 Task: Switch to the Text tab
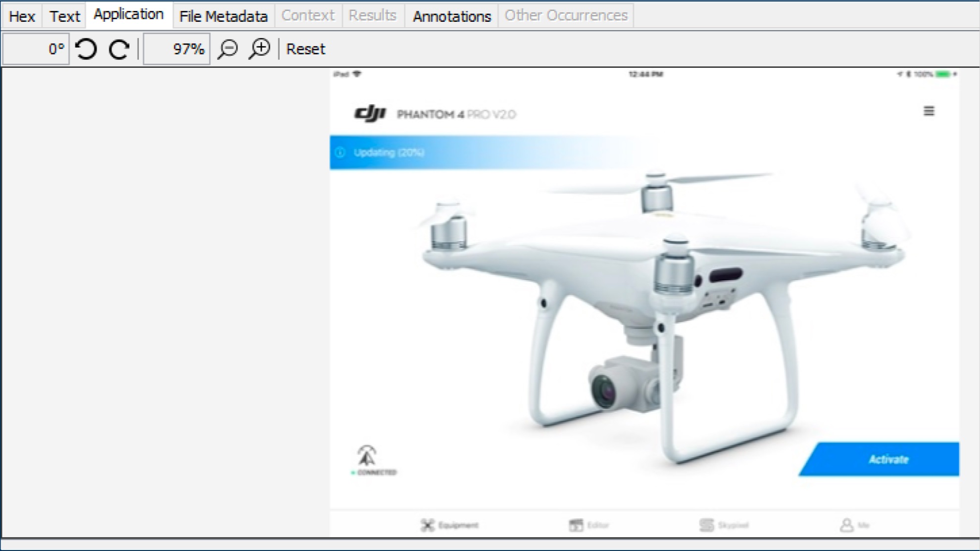click(64, 16)
